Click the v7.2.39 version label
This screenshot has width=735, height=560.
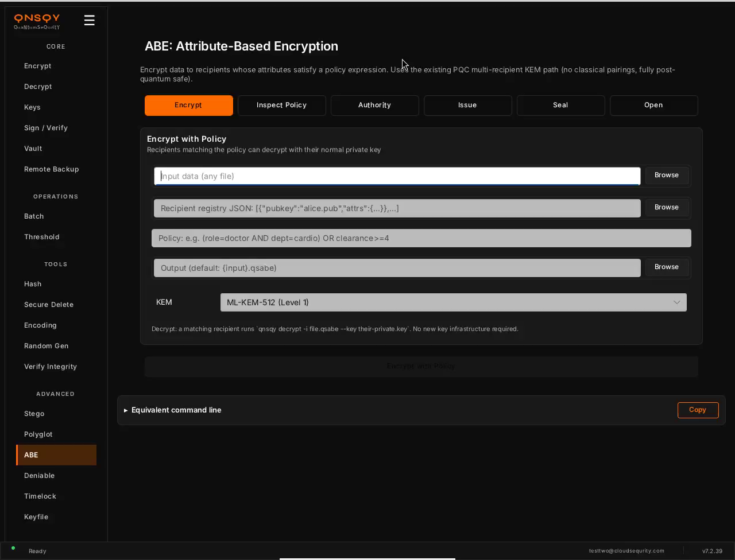(712, 551)
